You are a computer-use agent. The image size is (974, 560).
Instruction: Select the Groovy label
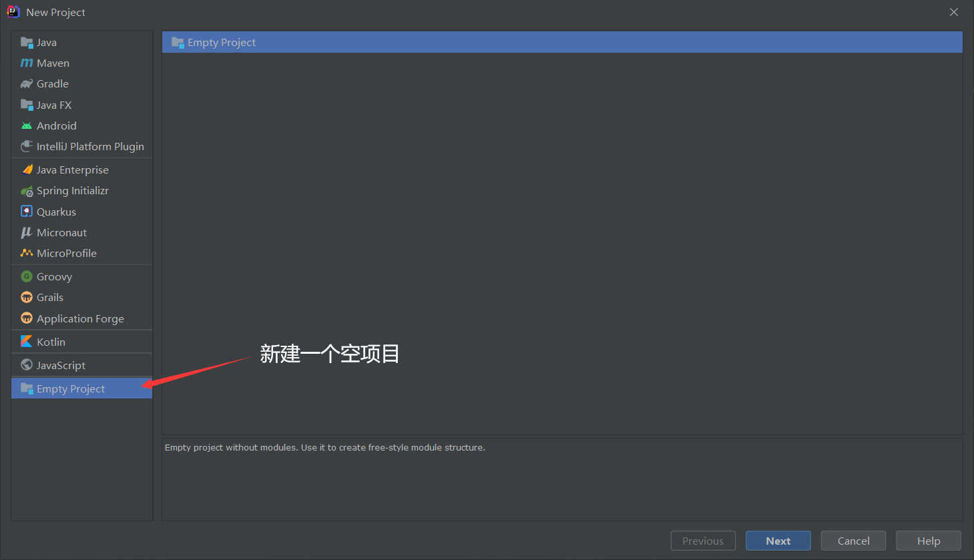tap(54, 276)
